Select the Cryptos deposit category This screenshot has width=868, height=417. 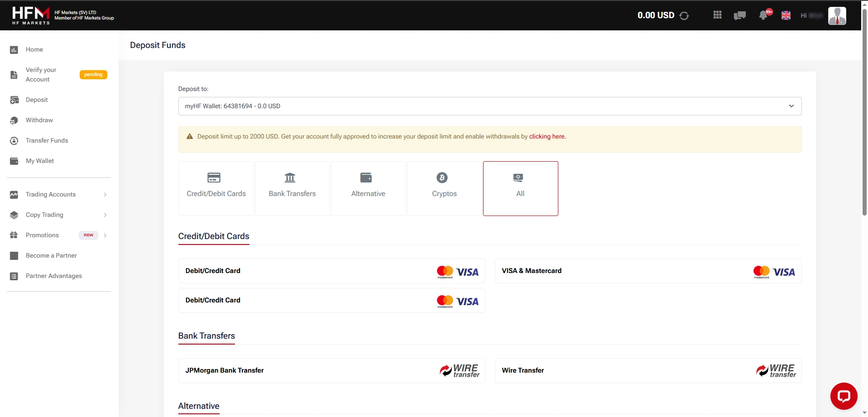(x=444, y=188)
